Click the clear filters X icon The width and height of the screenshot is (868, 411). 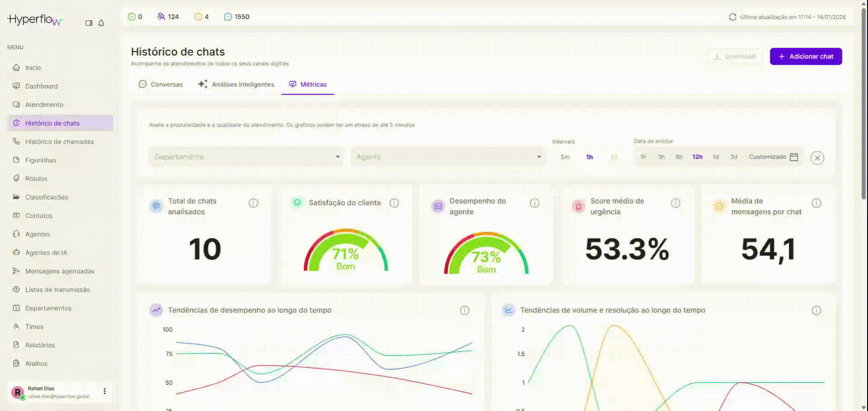pos(817,158)
